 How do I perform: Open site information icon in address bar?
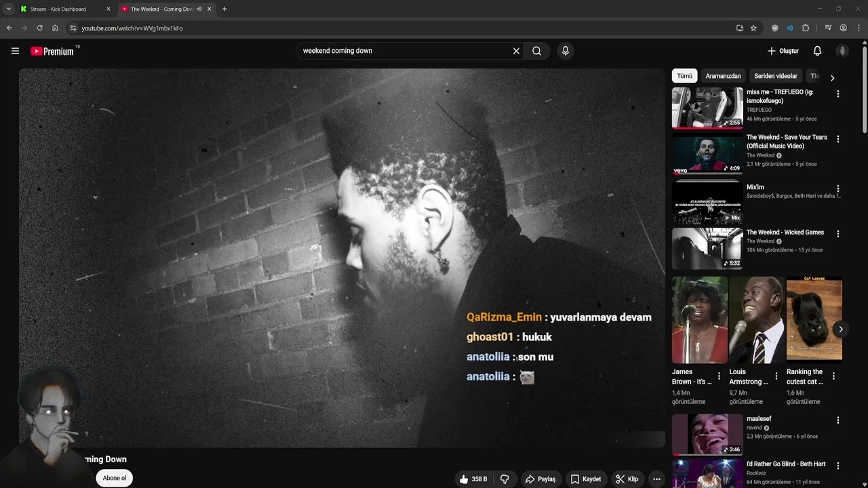[73, 28]
